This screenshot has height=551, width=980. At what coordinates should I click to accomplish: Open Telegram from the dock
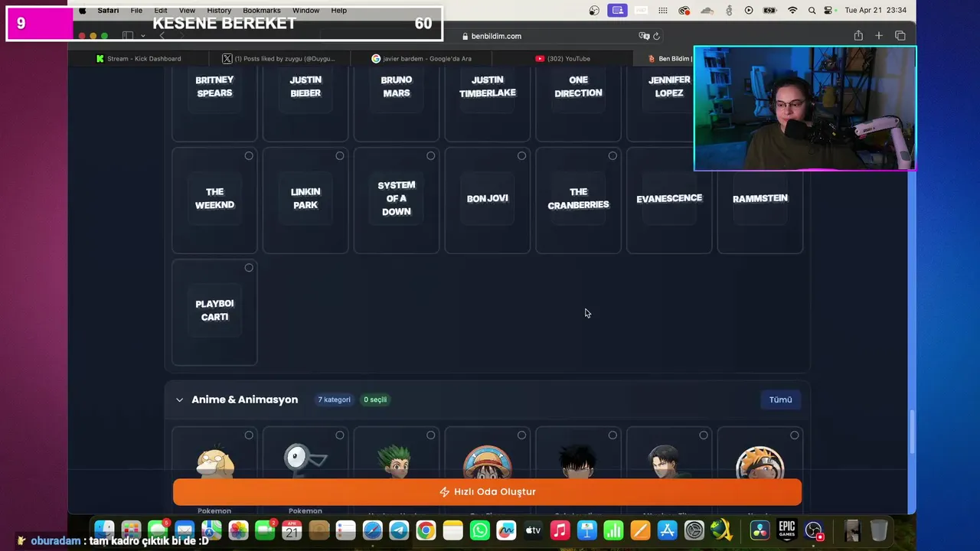399,530
